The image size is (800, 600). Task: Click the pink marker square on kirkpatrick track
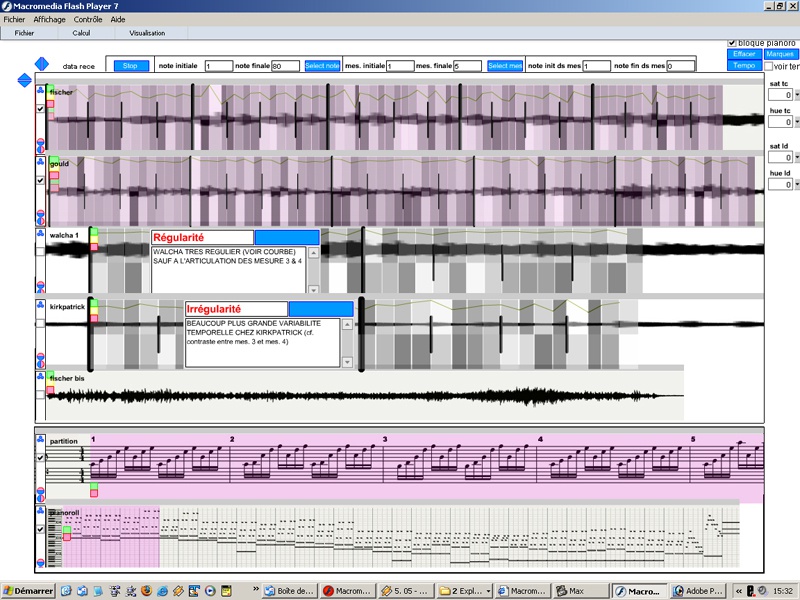point(94,317)
